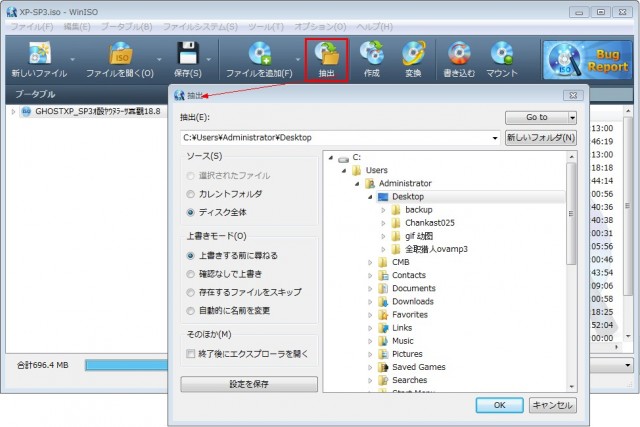
Task: Open the Options (オプション) menu
Action: (320, 27)
